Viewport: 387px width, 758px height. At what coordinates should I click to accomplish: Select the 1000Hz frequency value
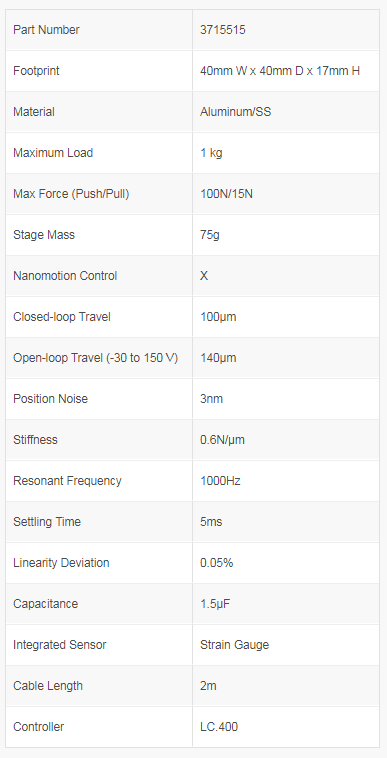click(x=220, y=481)
